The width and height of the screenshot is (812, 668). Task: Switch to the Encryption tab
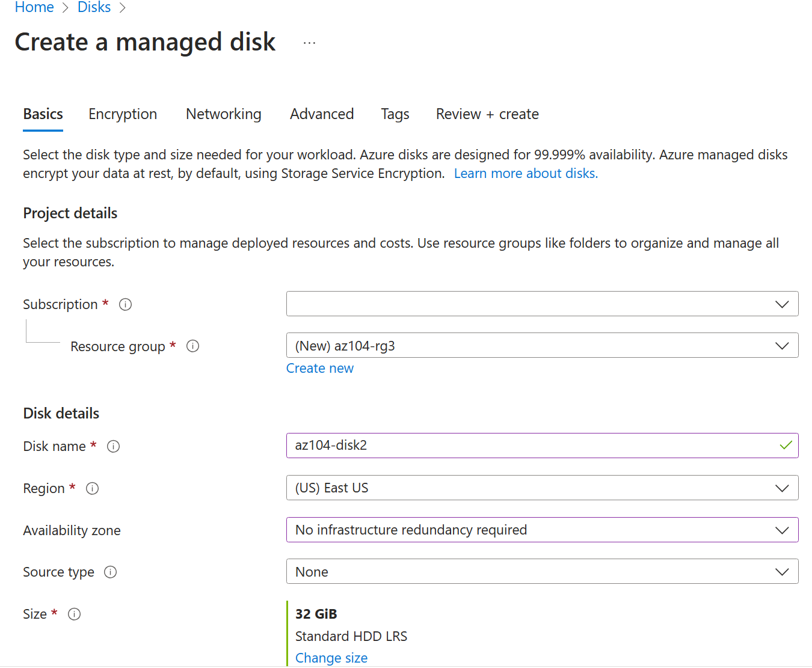coord(123,114)
